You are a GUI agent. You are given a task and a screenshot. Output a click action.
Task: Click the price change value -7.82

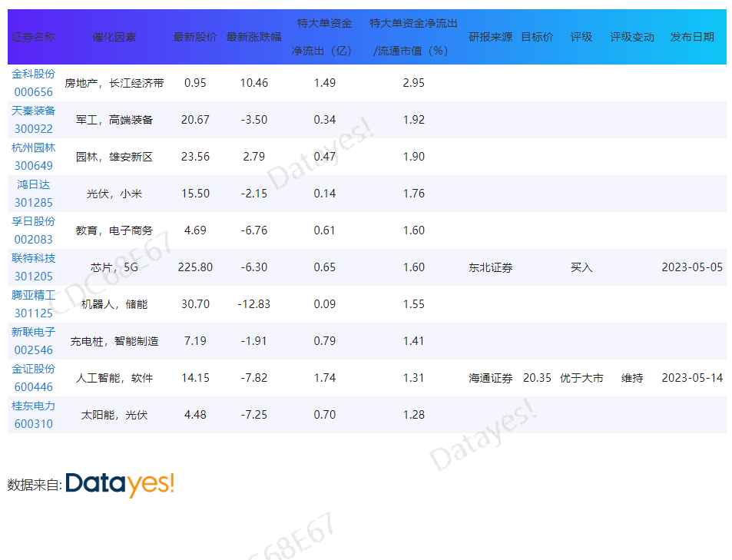pyautogui.click(x=254, y=378)
